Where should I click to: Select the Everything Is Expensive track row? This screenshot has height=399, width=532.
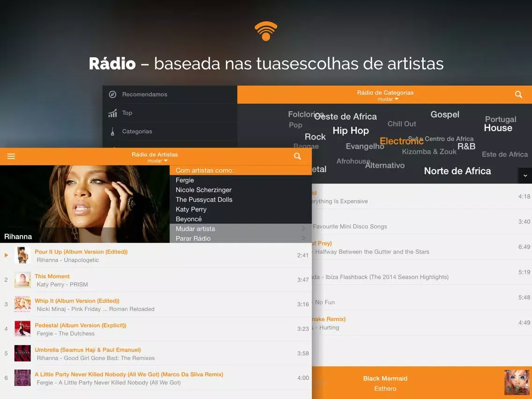[x=422, y=196]
